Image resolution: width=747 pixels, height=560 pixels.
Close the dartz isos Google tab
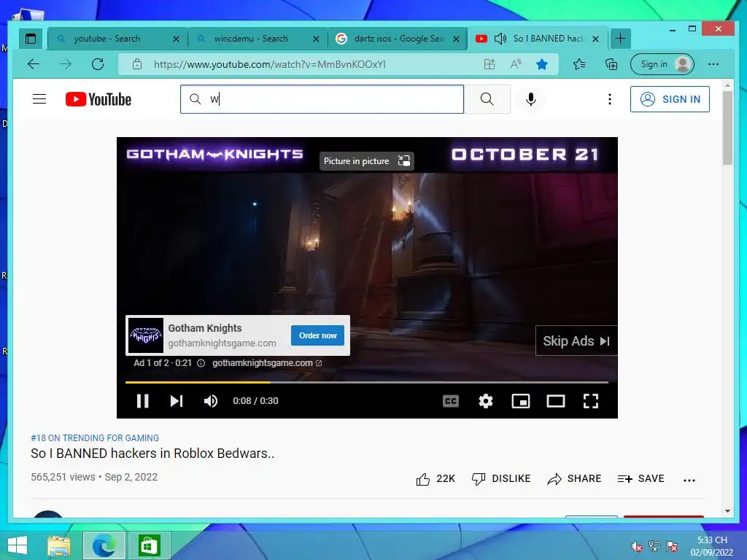pos(456,39)
